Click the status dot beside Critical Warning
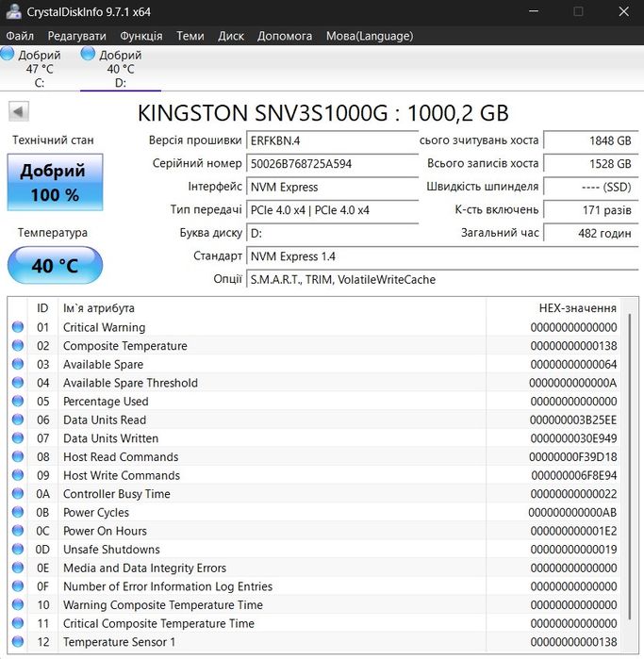This screenshot has width=644, height=659. 18,327
